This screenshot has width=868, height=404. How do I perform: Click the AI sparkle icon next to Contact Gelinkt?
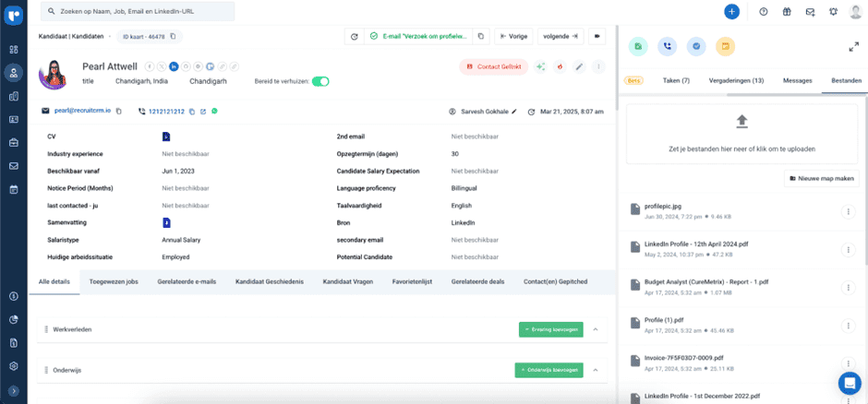click(541, 66)
